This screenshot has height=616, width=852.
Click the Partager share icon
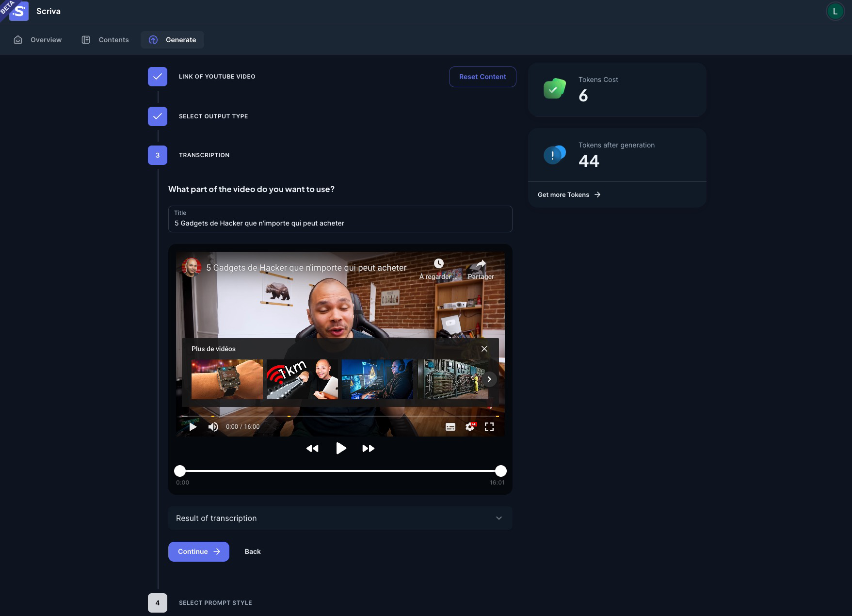coord(481,264)
